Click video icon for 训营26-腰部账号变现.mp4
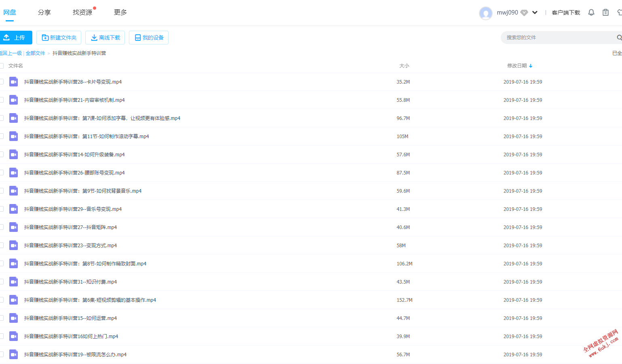The width and height of the screenshot is (622, 364). tap(14, 173)
